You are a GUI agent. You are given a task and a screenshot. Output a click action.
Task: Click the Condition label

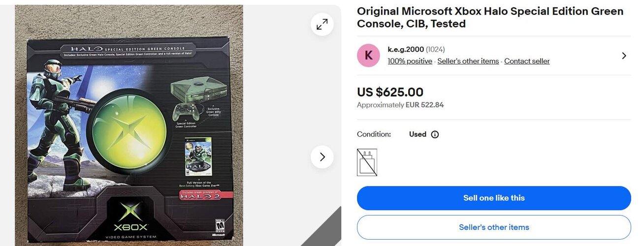[x=374, y=134]
